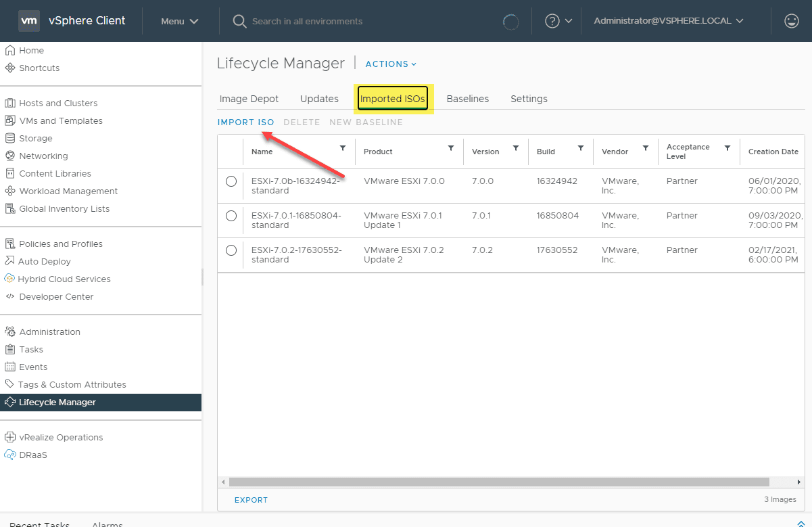Click the Shortcuts icon in sidebar
812x527 pixels.
point(10,68)
